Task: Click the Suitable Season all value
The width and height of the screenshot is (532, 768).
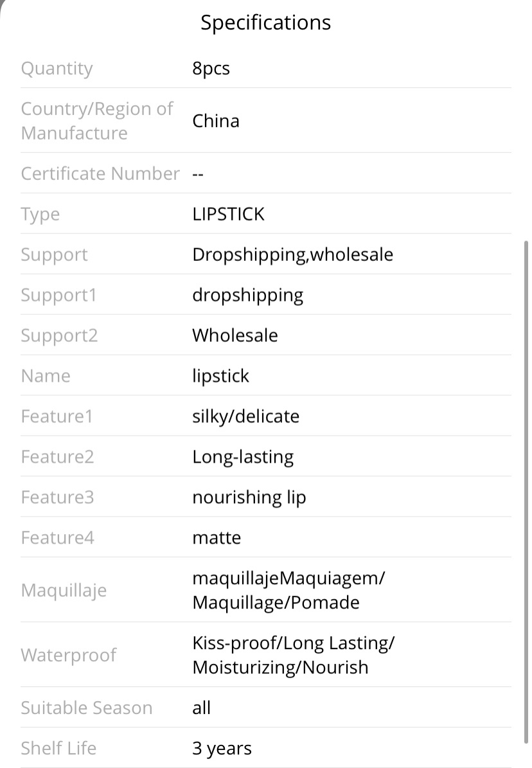Action: 201,708
